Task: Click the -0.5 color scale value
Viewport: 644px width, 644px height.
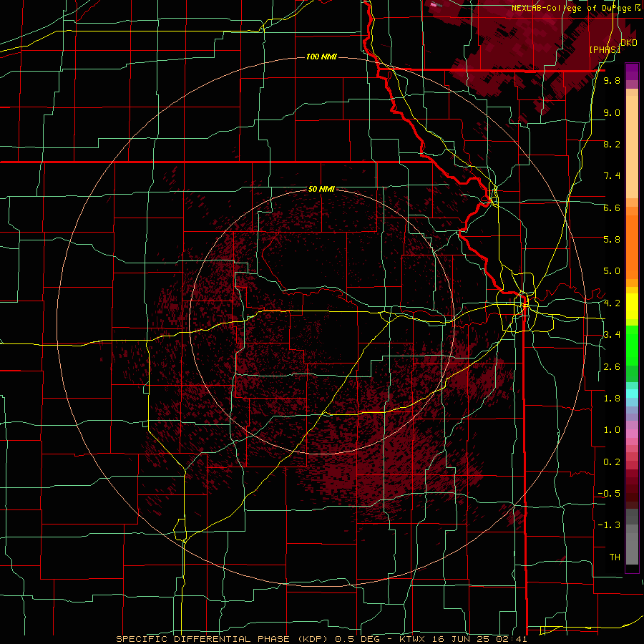Action: [609, 494]
